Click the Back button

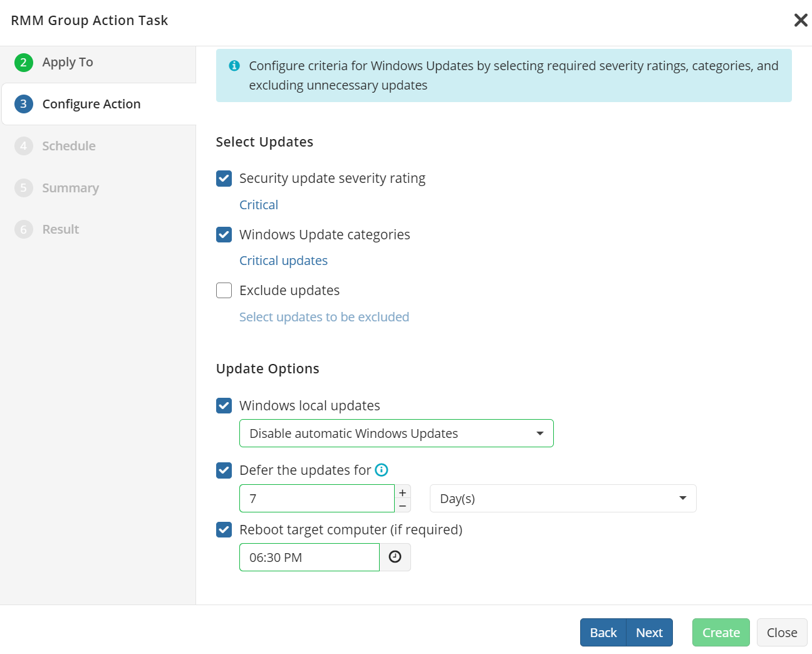coord(603,633)
